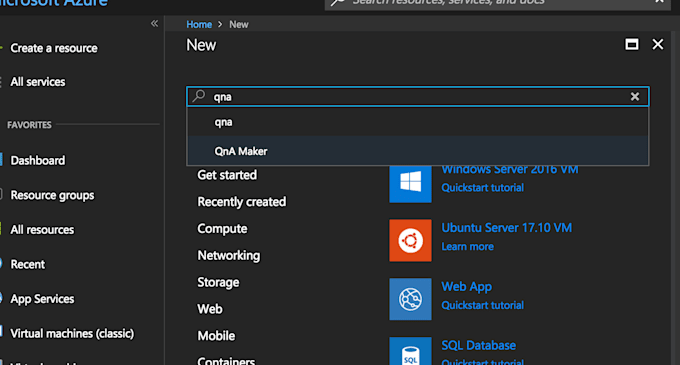Close the New blade
The height and width of the screenshot is (365, 680).
click(657, 44)
